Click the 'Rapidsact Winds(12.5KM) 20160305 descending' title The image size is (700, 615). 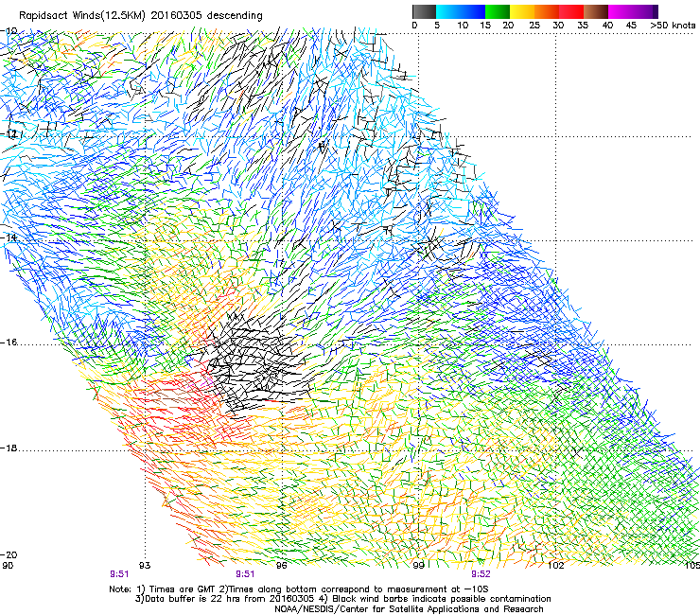[141, 16]
